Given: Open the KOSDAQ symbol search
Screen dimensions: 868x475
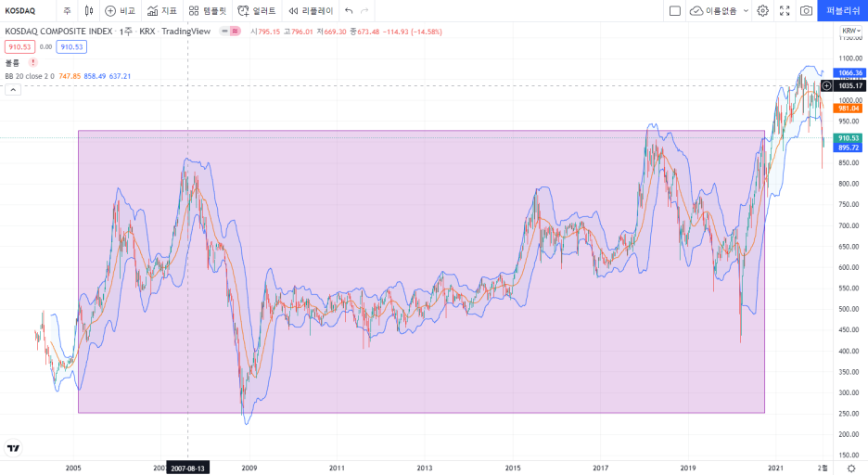Looking at the screenshot, I should click(19, 10).
